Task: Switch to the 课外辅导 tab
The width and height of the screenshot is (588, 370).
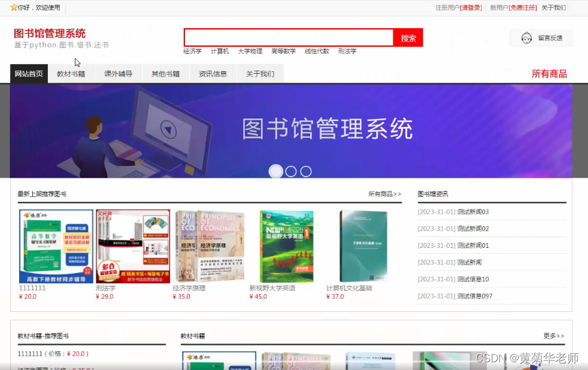Action: pyautogui.click(x=119, y=74)
